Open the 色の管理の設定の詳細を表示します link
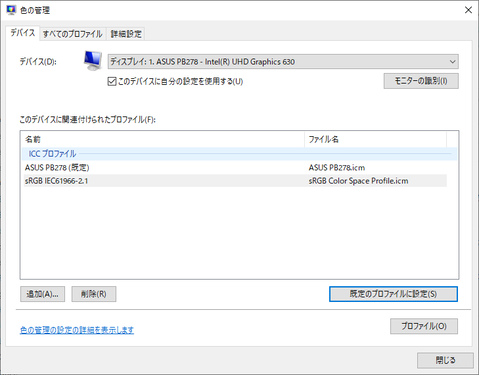 77,330
